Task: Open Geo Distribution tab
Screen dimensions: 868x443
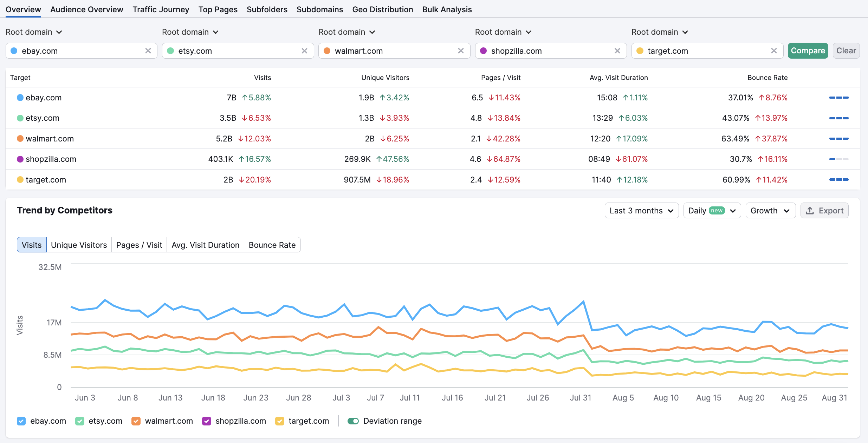Action: 383,9
